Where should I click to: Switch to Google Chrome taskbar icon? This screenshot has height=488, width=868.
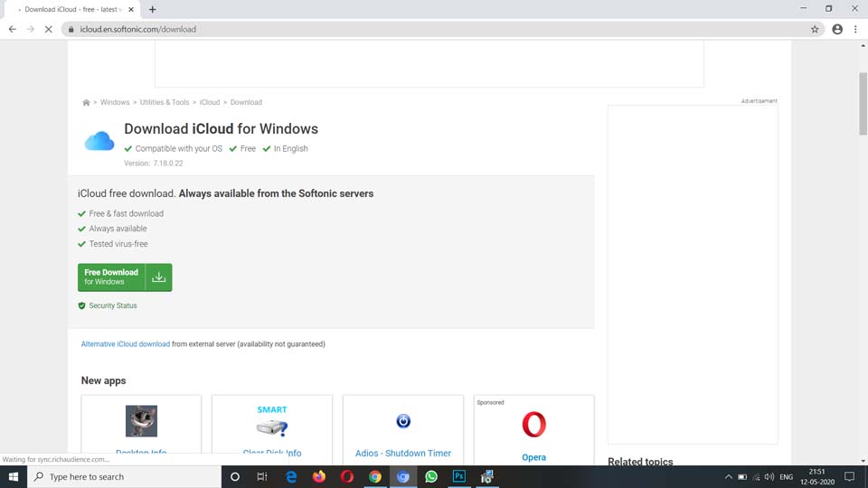[375, 476]
